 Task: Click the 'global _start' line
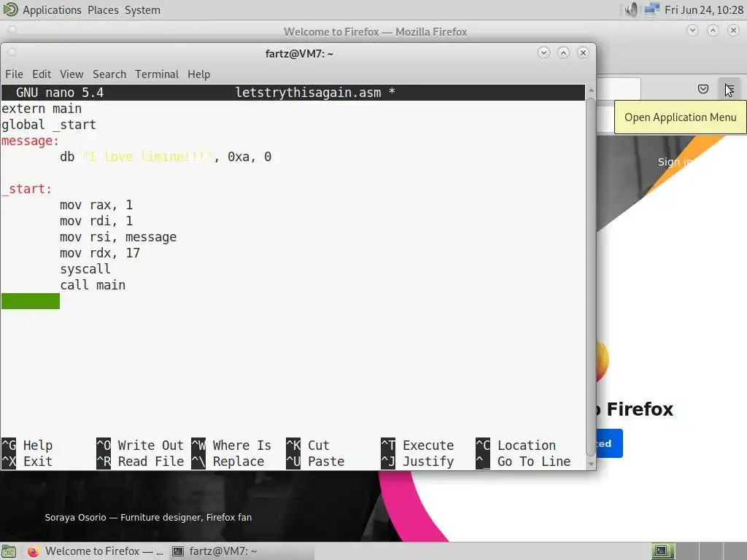coord(49,125)
